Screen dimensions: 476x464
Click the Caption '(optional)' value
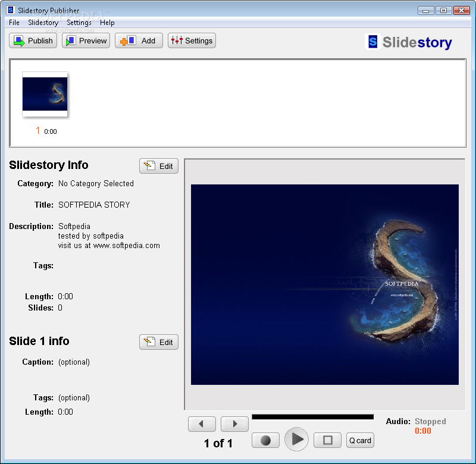point(74,362)
